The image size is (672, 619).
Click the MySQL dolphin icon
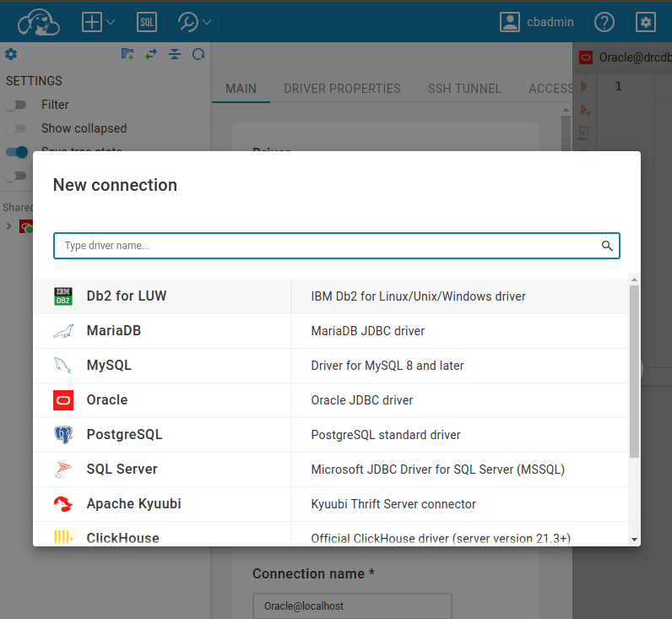pos(63,366)
